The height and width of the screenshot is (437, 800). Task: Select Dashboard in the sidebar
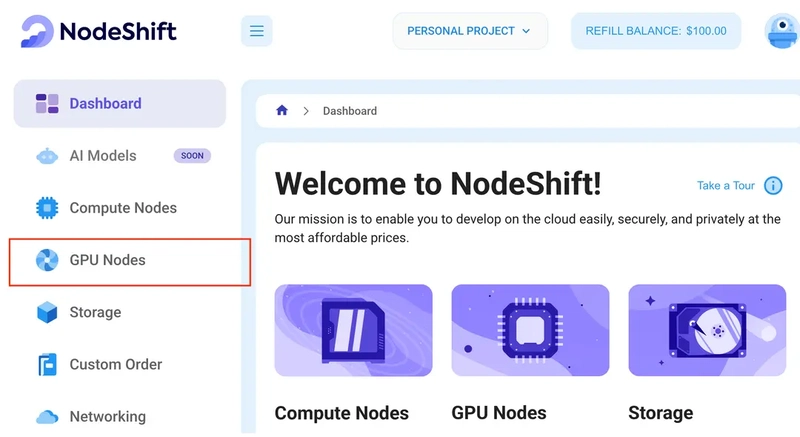pyautogui.click(x=105, y=103)
